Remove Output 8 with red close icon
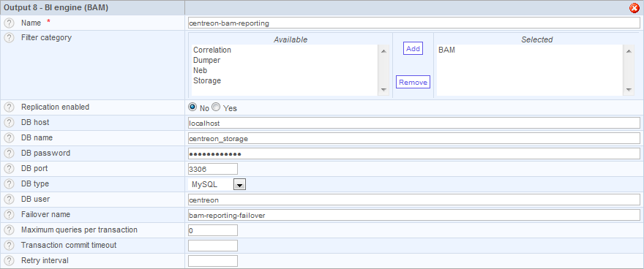 (x=634, y=8)
